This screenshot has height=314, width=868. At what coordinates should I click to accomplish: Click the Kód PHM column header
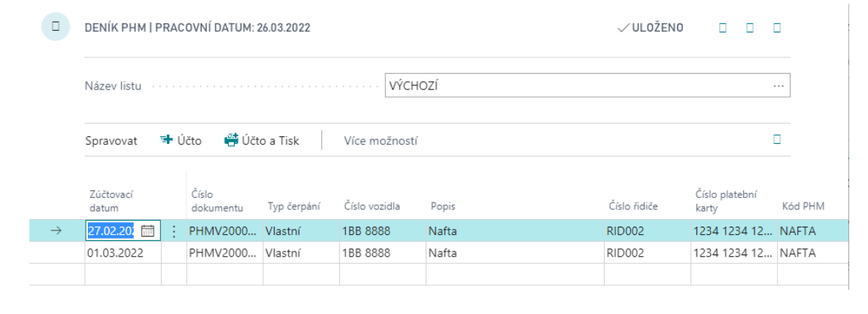(x=799, y=206)
